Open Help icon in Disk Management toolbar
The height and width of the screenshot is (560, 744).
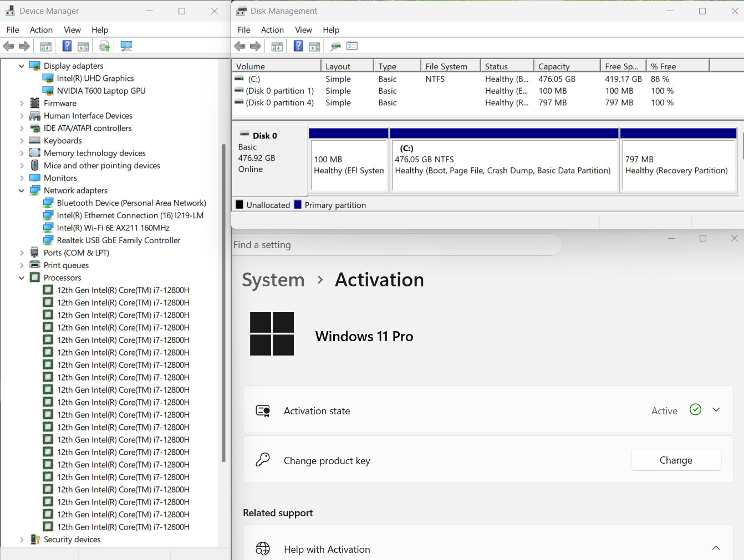[x=298, y=47]
